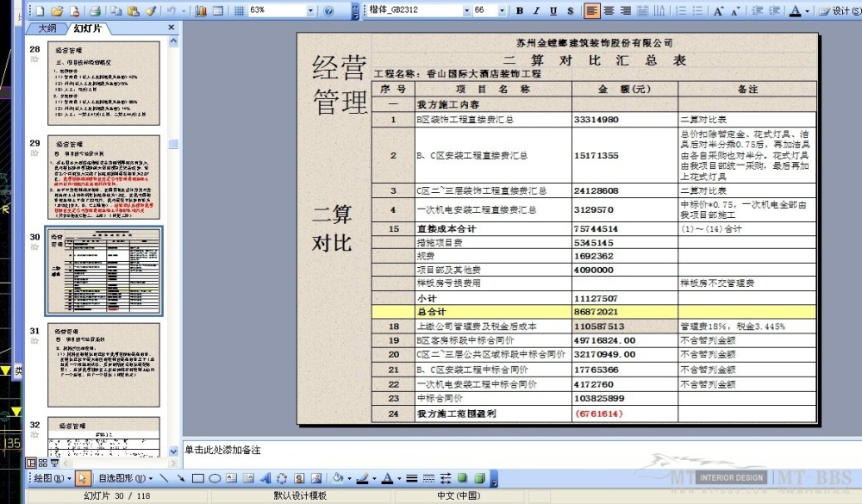Select the Oval drawing tool
This screenshot has height=504, width=862.
[x=214, y=478]
